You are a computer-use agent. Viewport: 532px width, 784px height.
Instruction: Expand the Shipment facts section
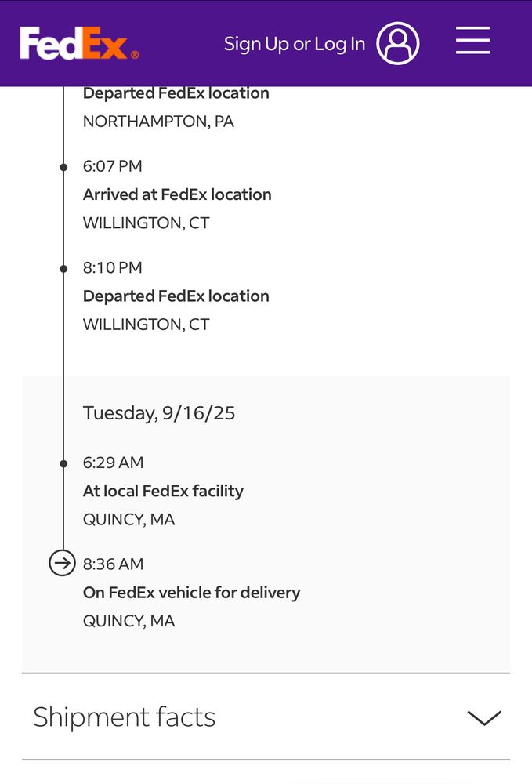coord(266,717)
